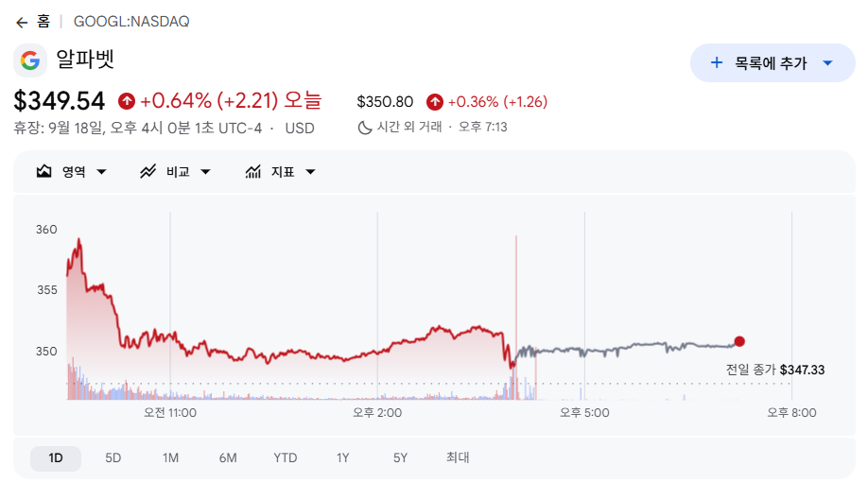
Task: Click the 비교 compare lines icon
Action: 148,171
